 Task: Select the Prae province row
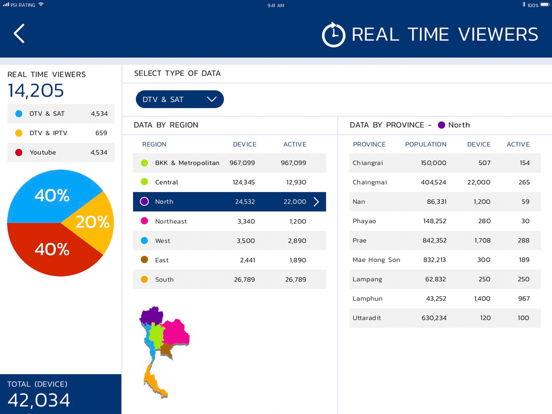pyautogui.click(x=445, y=240)
